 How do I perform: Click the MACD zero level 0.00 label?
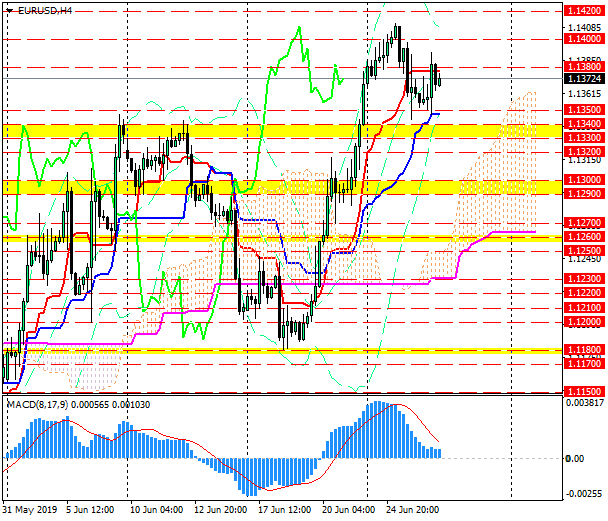pos(575,459)
